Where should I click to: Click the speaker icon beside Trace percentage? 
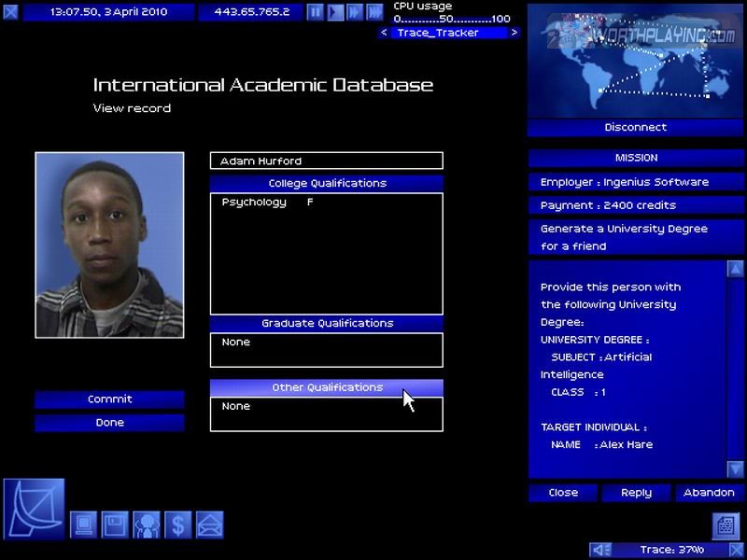[x=602, y=550]
